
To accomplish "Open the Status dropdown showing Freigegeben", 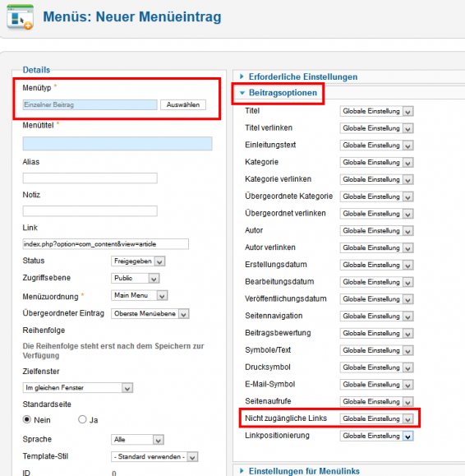I will tap(138, 261).
